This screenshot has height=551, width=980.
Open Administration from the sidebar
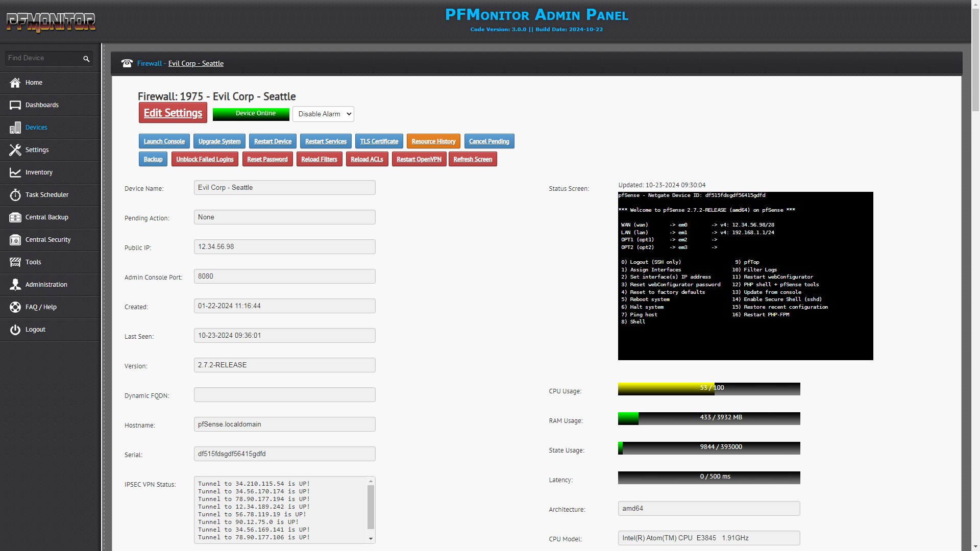51,285
